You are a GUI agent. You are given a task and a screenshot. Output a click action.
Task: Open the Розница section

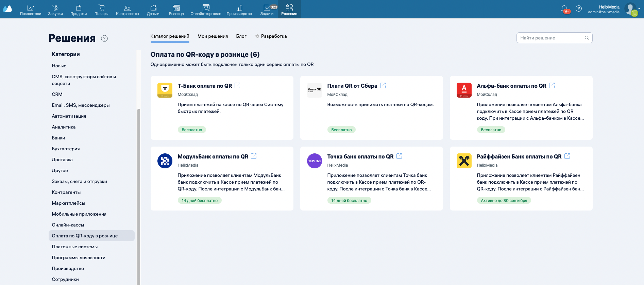pyautogui.click(x=176, y=10)
